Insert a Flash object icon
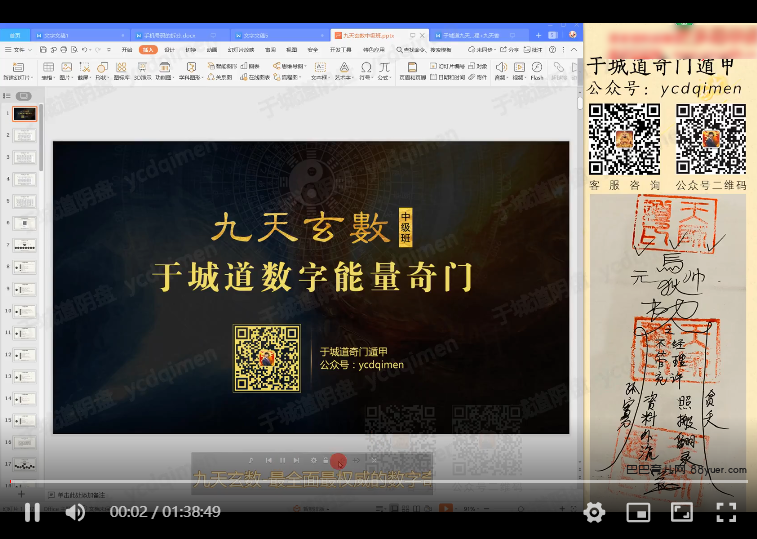 pyautogui.click(x=537, y=67)
